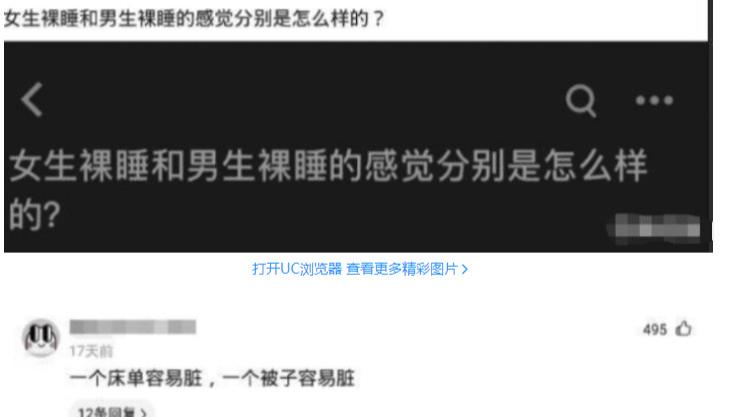Click the 495 like count

coord(655,329)
